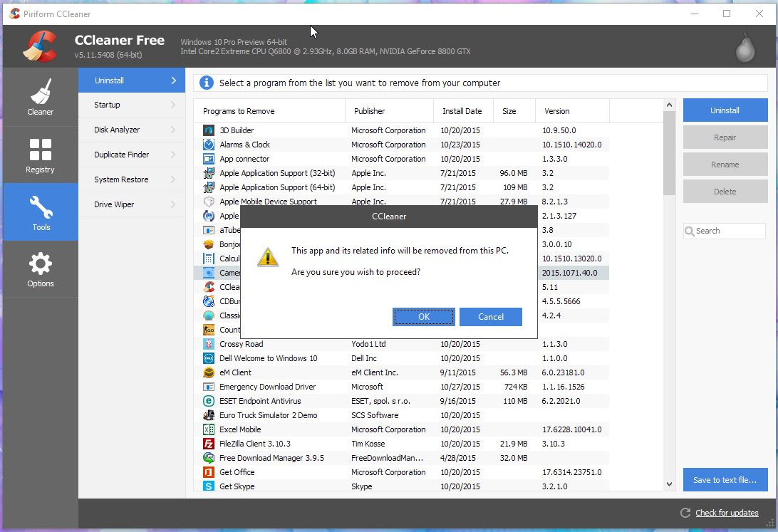
Task: Click the refresh icon beside Check for updates
Action: (x=685, y=513)
